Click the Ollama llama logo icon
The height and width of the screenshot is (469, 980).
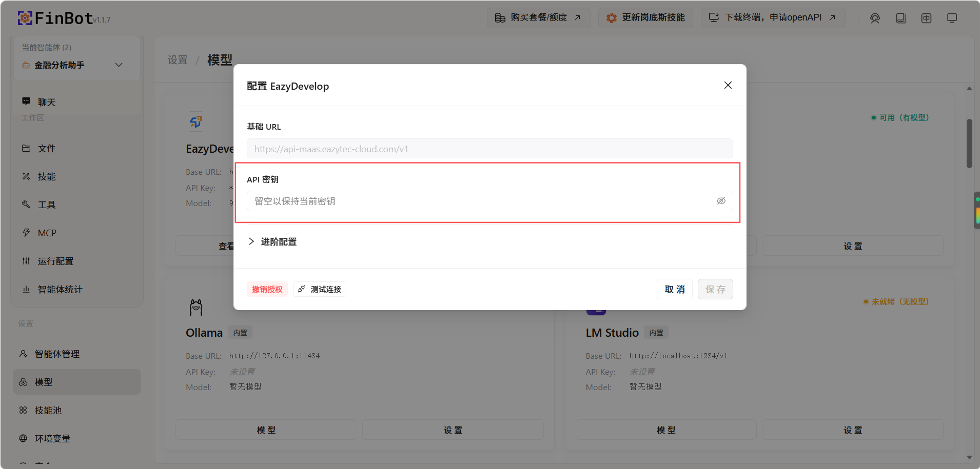[196, 307]
